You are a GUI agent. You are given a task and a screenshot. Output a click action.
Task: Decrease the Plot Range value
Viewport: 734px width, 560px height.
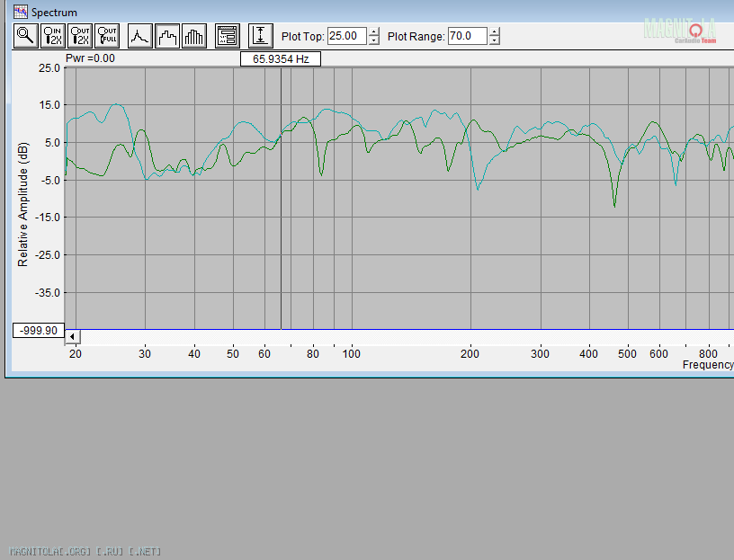[x=495, y=40]
